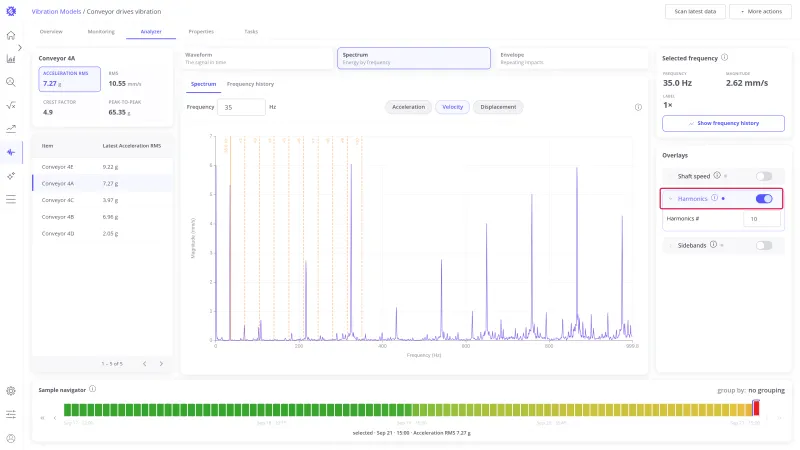Select the Conveyor 4A row
This screenshot has width=800, height=450.
(x=103, y=184)
